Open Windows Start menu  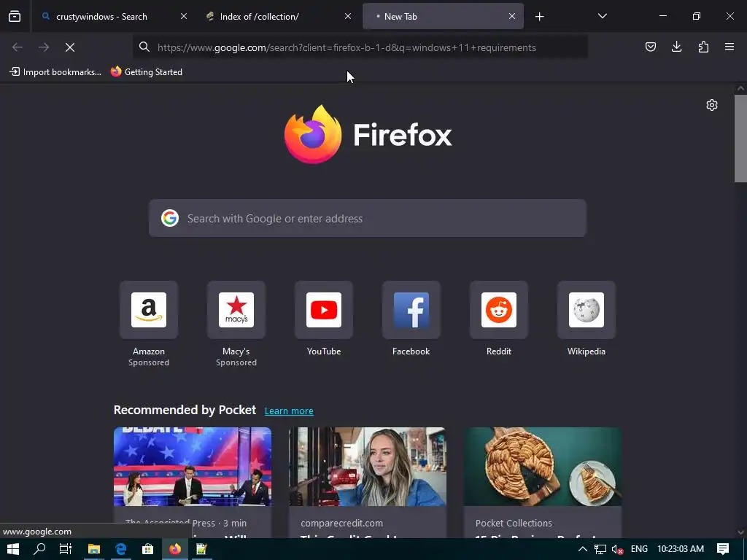pos(13,549)
